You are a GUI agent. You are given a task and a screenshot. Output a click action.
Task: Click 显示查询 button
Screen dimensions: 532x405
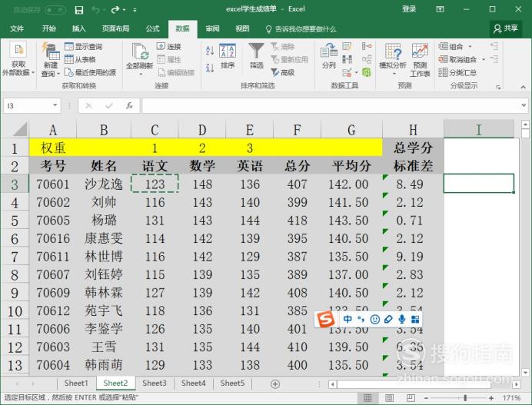click(84, 46)
